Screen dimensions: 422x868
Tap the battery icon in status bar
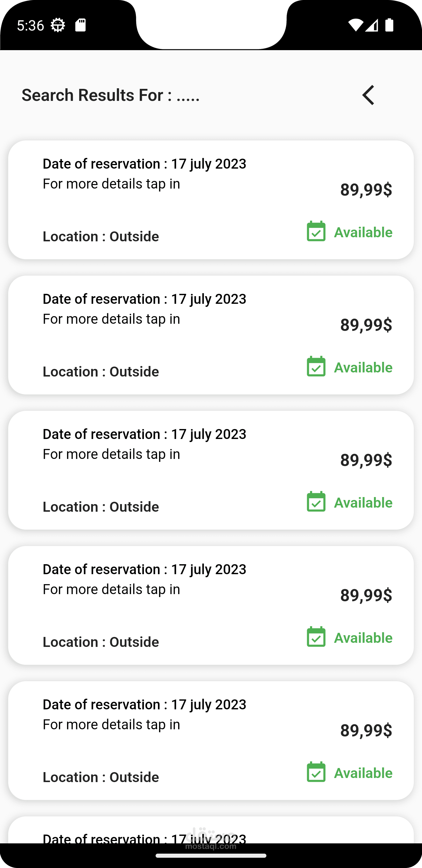click(389, 25)
